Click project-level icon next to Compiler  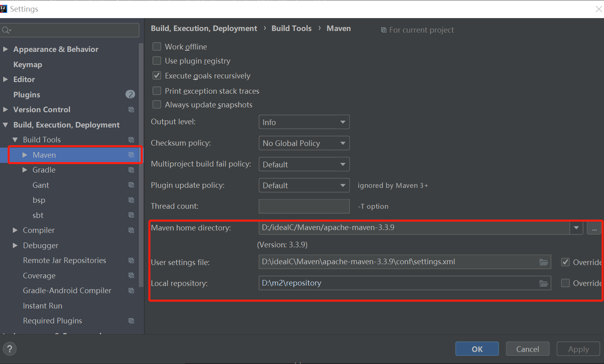pos(131,230)
